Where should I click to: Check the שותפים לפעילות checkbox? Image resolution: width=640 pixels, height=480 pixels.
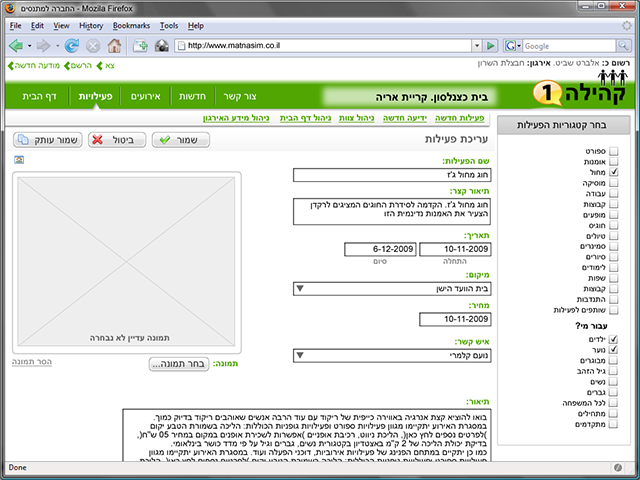[613, 310]
